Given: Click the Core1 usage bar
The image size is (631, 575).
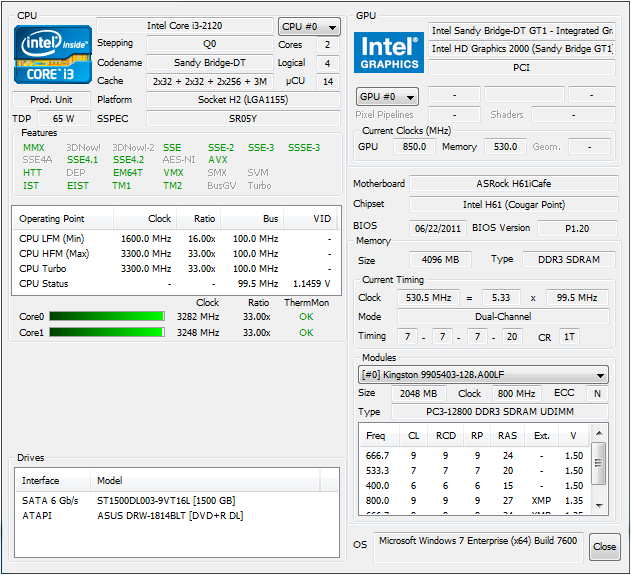Looking at the screenshot, I should pyautogui.click(x=107, y=332).
